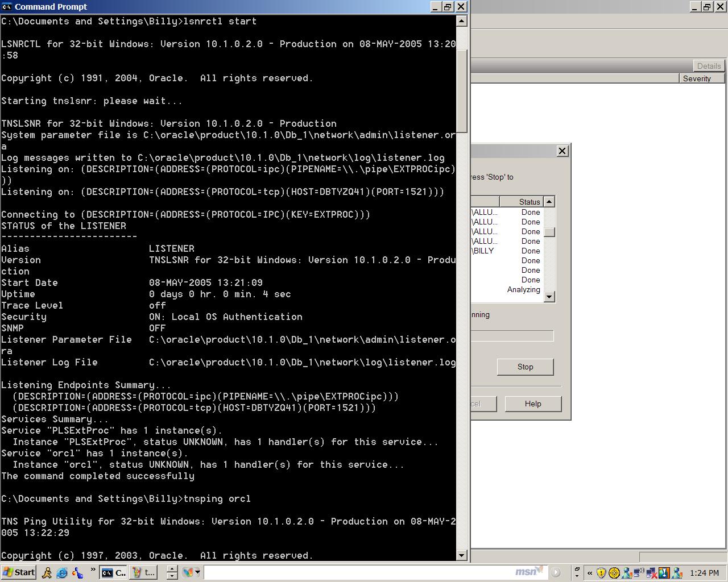Click the scan list scrollbar thumb
This screenshot has width=728, height=582.
pyautogui.click(x=549, y=232)
